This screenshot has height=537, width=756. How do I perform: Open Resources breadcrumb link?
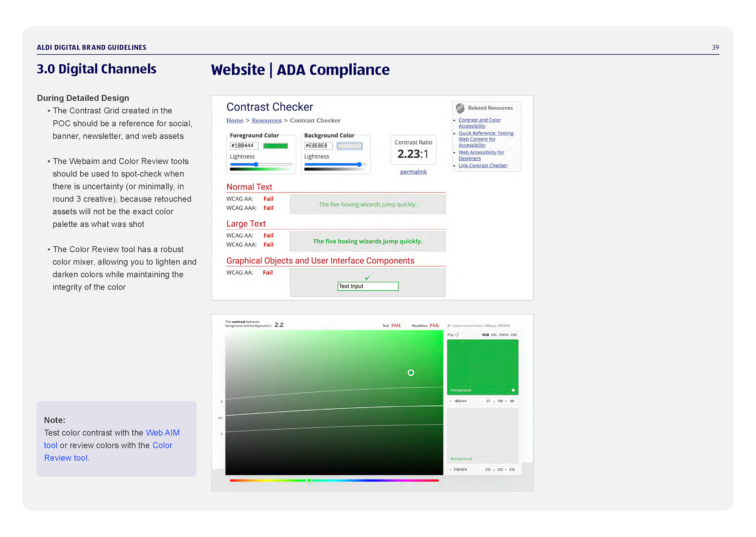click(x=267, y=120)
